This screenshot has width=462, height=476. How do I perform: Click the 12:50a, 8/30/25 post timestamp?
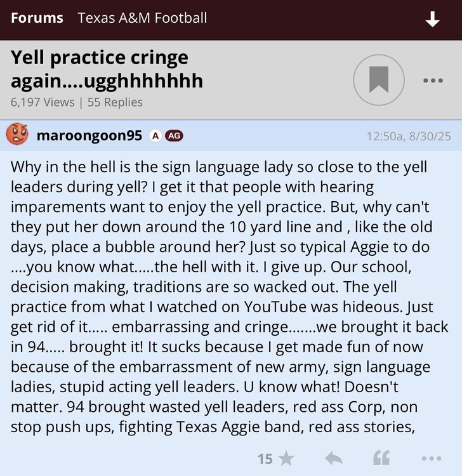point(409,136)
